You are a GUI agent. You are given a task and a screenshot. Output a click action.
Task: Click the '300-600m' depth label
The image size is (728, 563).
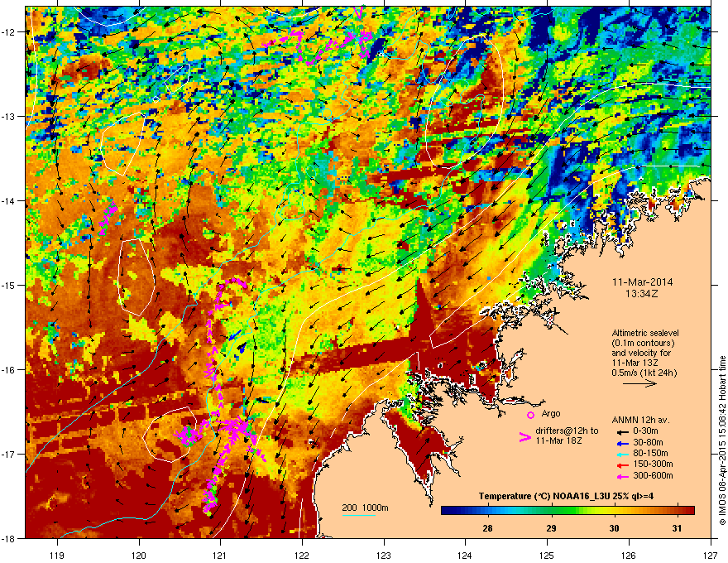tap(653, 475)
